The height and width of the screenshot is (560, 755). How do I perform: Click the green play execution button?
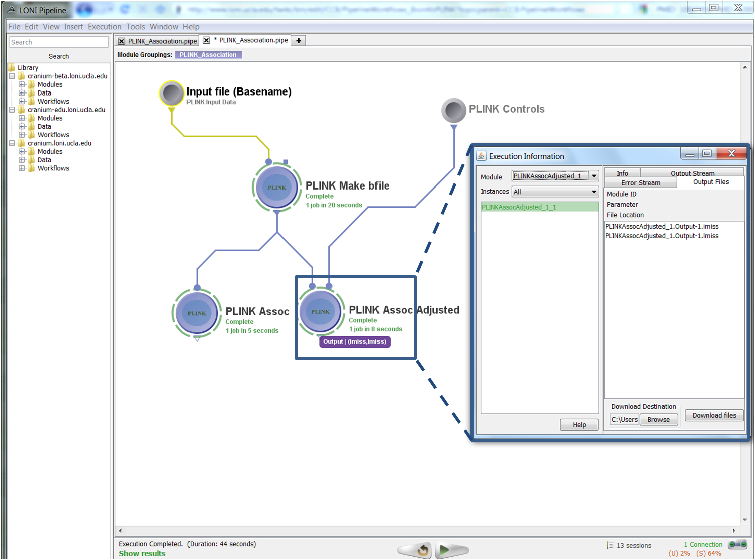click(452, 550)
